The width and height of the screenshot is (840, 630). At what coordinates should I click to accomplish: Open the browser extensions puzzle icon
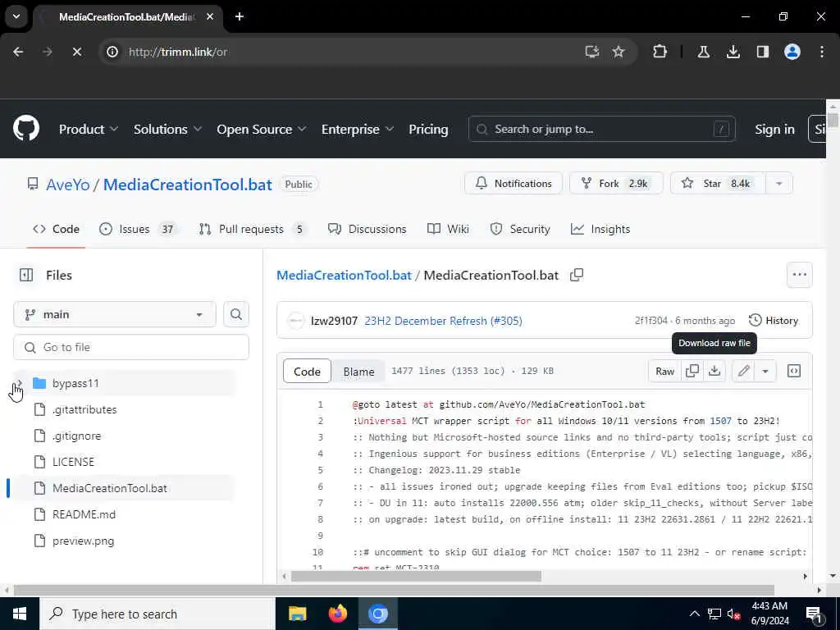point(660,52)
